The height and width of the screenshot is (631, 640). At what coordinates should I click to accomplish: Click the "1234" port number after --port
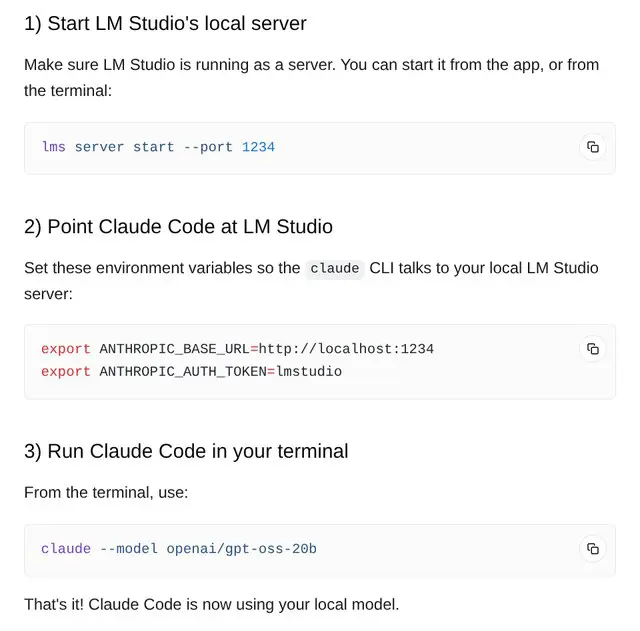pyautogui.click(x=258, y=147)
